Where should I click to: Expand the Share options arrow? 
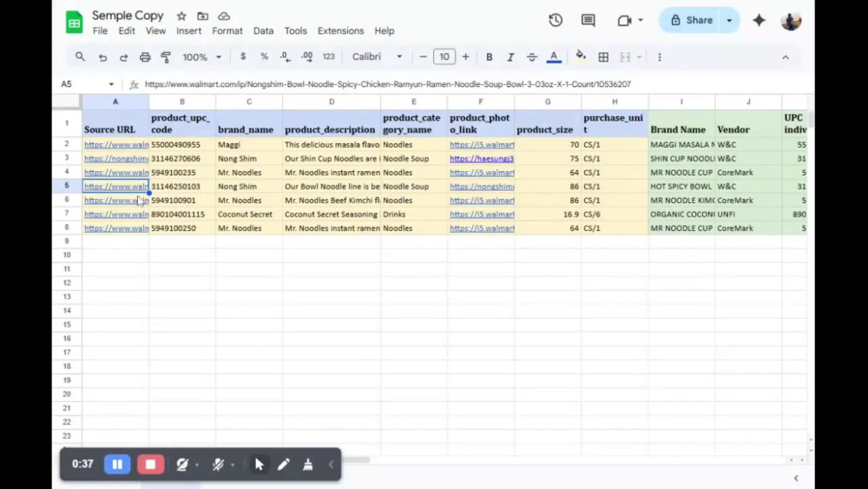click(729, 21)
